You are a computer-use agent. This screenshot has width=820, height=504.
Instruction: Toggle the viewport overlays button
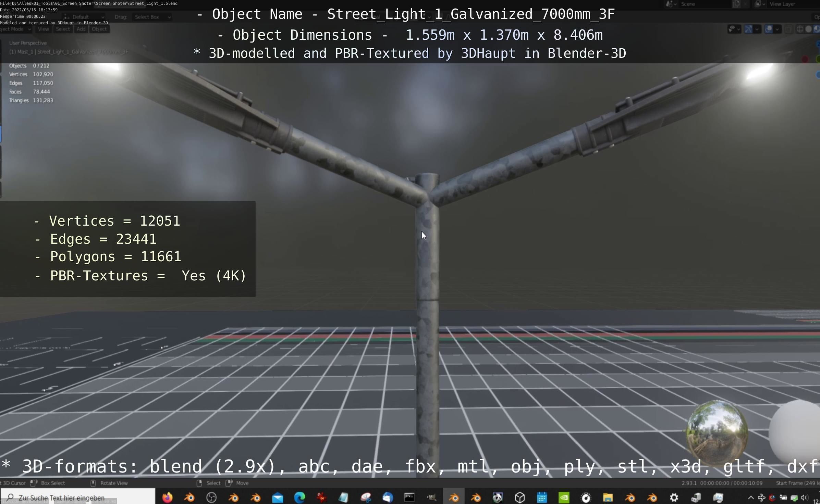769,29
